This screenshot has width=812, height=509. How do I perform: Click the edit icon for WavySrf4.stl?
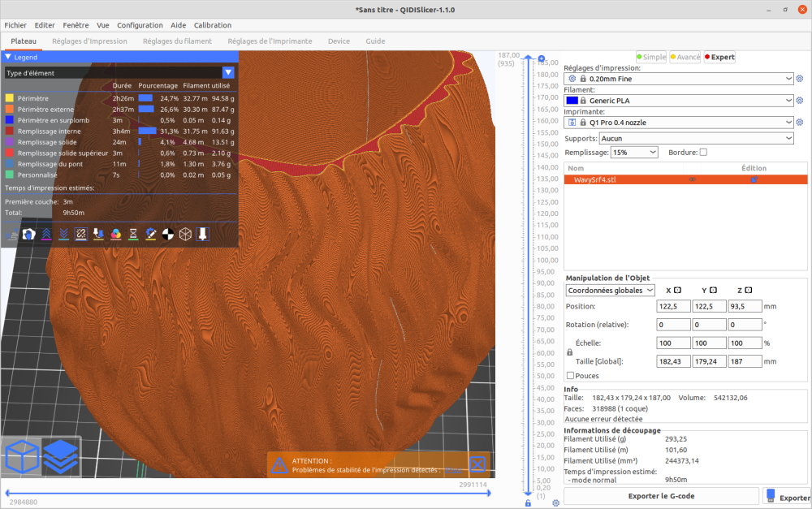(754, 179)
